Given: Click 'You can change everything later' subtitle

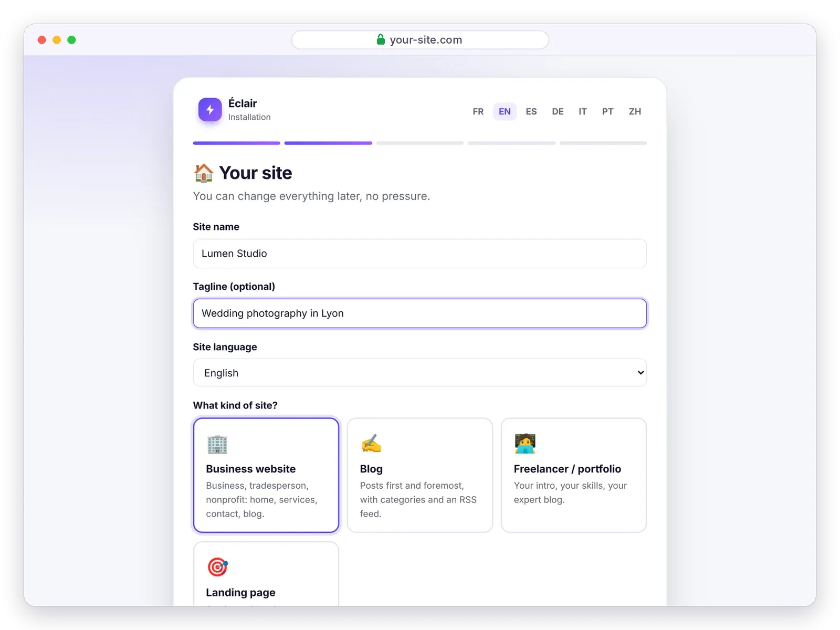Looking at the screenshot, I should tap(311, 196).
